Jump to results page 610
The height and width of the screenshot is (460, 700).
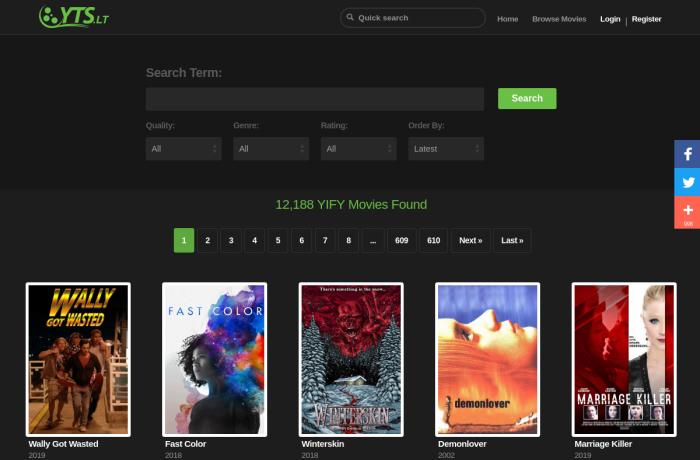point(433,240)
